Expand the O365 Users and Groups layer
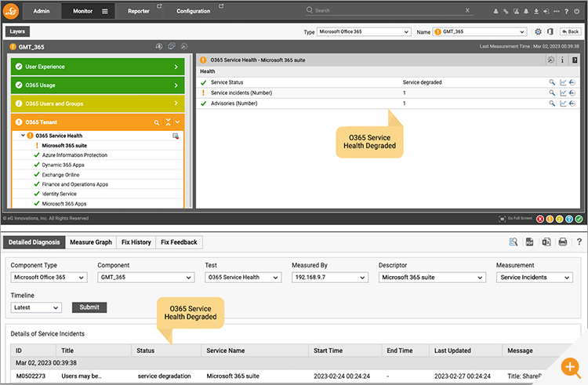This screenshot has height=385, width=588. pos(97,104)
